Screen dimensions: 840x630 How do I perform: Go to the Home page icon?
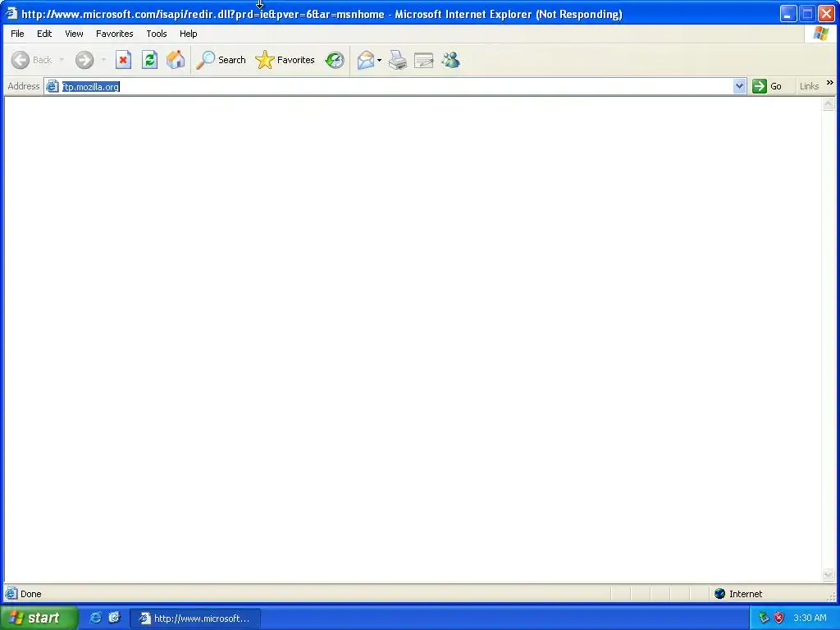[x=176, y=60]
